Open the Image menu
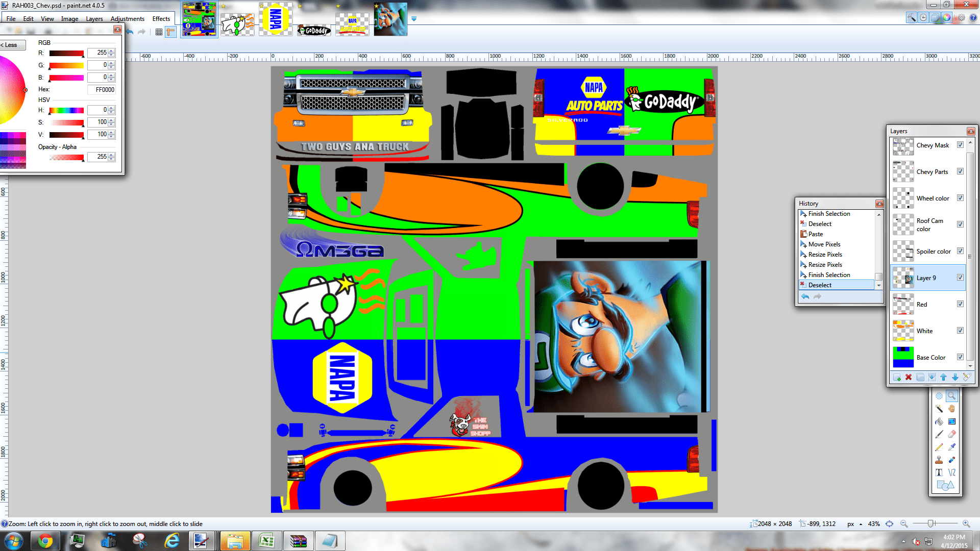The width and height of the screenshot is (980, 551). tap(70, 19)
